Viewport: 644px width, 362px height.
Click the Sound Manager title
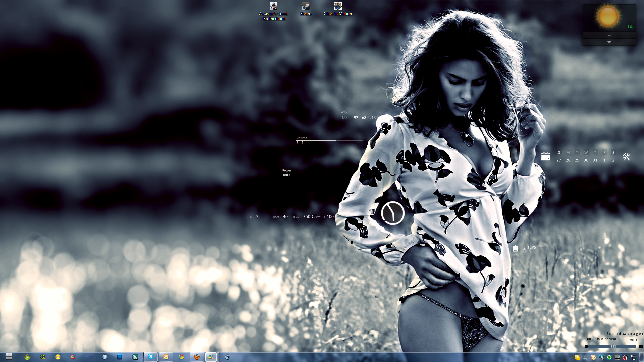(x=625, y=334)
